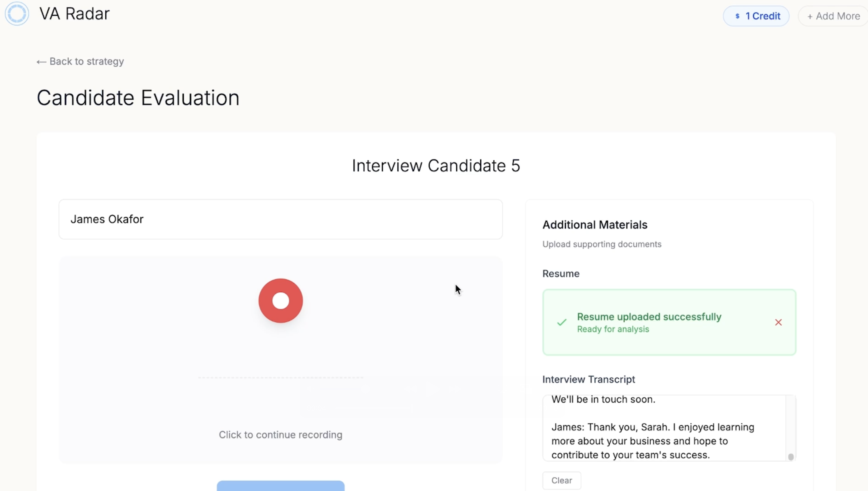
Task: Focus the James Okafor candidate name field
Action: 281,219
